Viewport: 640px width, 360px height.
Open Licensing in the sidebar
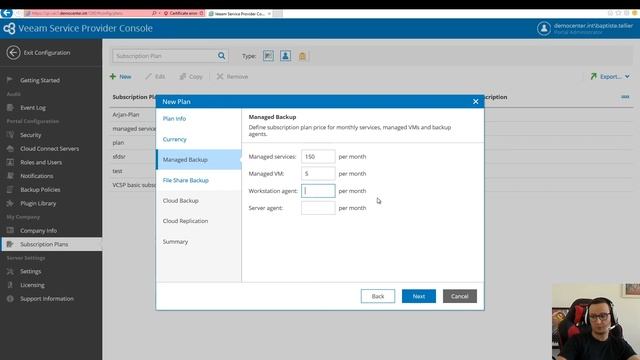pos(32,285)
